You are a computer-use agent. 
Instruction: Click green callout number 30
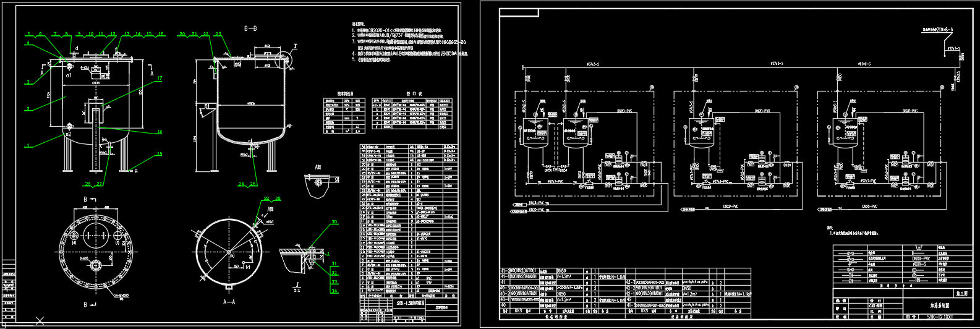coord(334,222)
